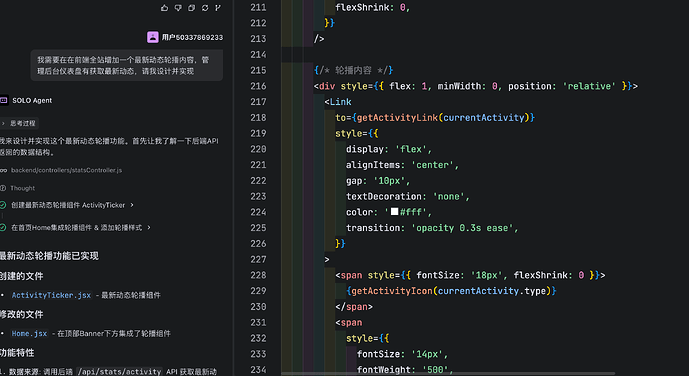Screen dimensions: 689x376
Task: Click the SOLO Agent logo icon
Action: point(4,100)
